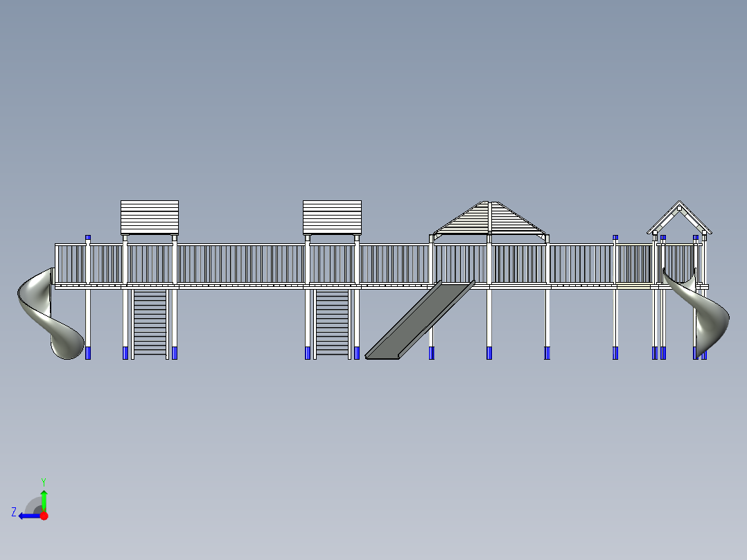This screenshot has width=747, height=560.
Task: Click the blue Z axis arrow of the triad
Action: (x=29, y=516)
